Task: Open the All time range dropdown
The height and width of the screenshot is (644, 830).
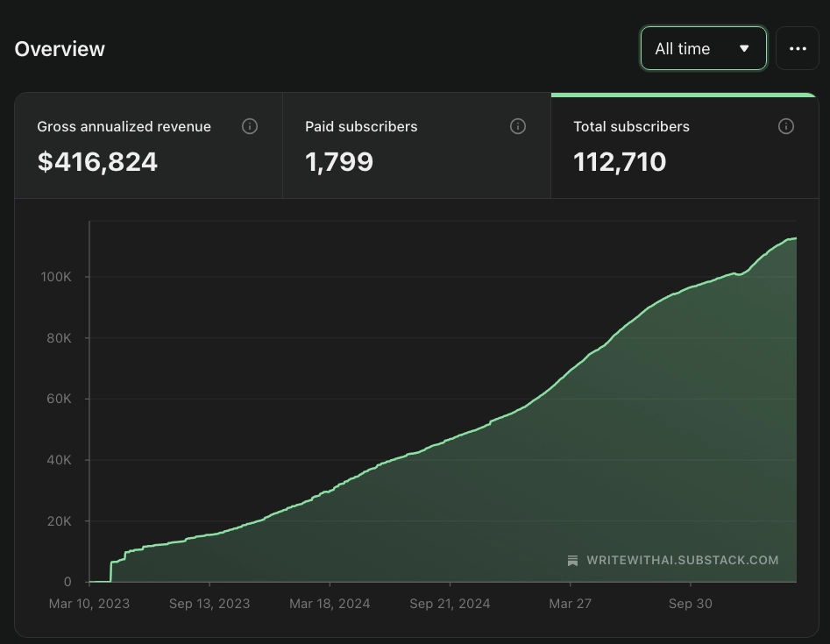Action: (x=704, y=49)
